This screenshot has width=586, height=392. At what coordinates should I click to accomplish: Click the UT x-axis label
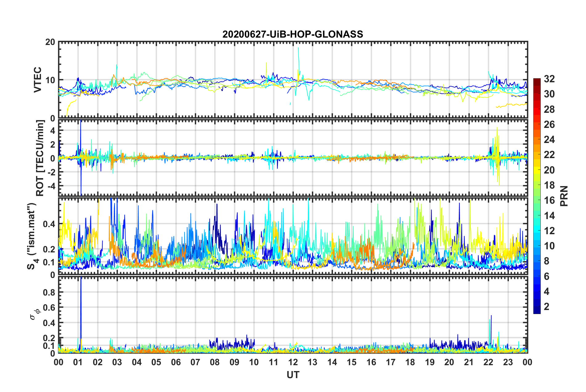[293, 375]
